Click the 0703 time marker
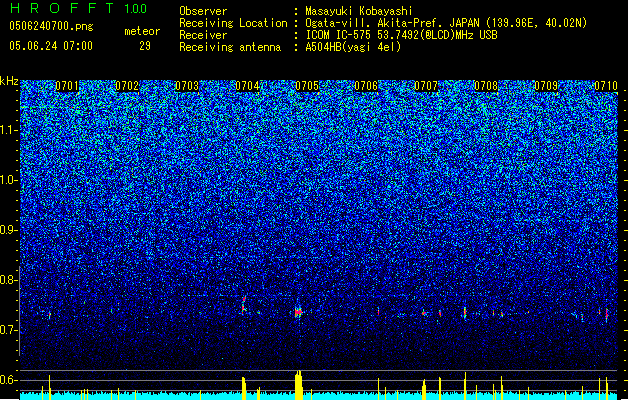 187,86
